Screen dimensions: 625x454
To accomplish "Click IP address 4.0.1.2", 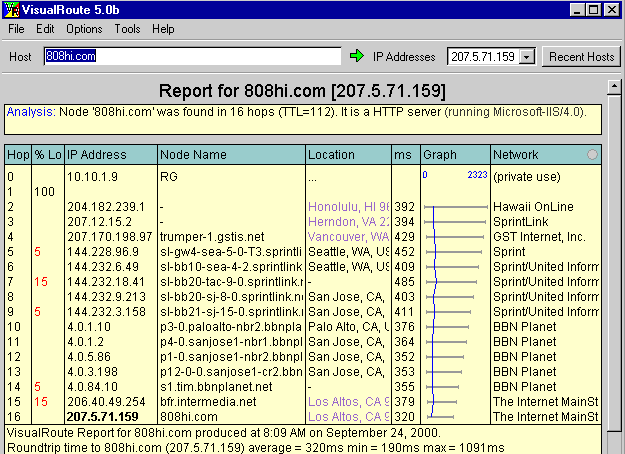I will 86,342.
